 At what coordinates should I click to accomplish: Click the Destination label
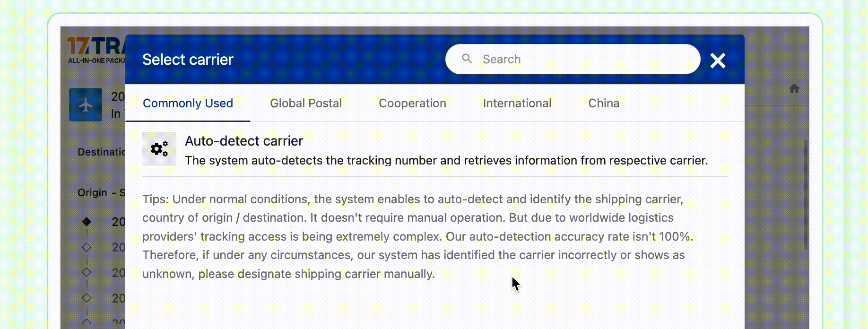point(101,152)
